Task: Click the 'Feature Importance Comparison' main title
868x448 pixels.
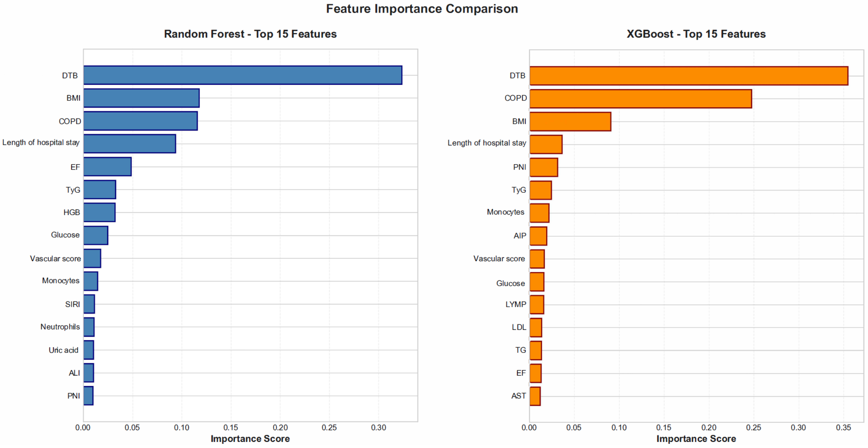Action: click(x=422, y=9)
